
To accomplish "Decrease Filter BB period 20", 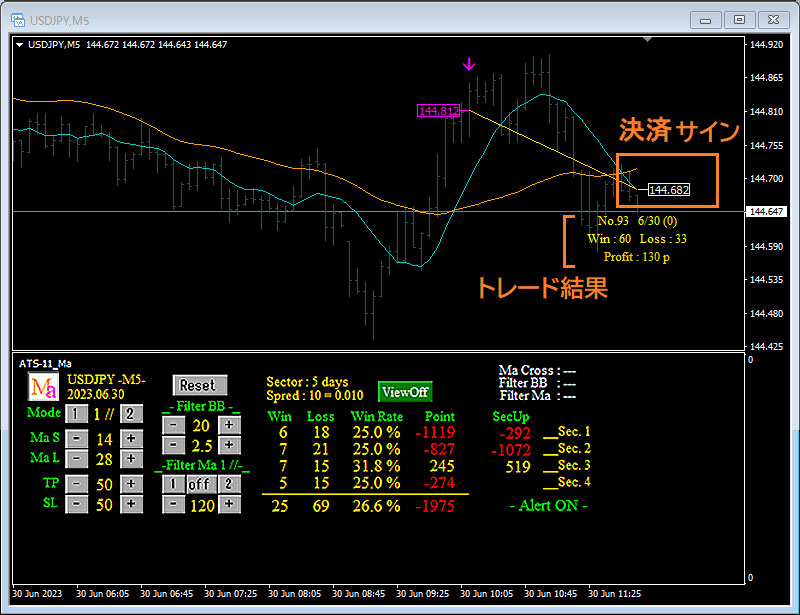I will (x=173, y=425).
